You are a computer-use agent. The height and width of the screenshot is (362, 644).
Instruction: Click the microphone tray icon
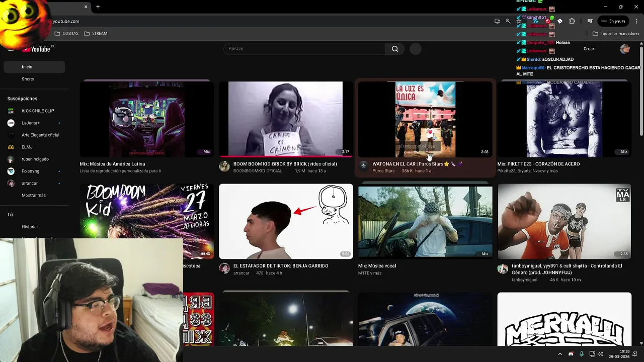(x=581, y=354)
